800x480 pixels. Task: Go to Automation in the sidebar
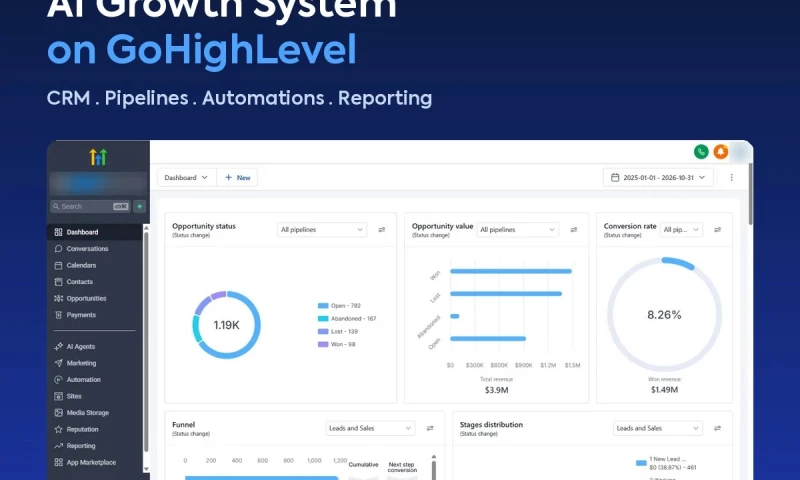tap(94, 380)
